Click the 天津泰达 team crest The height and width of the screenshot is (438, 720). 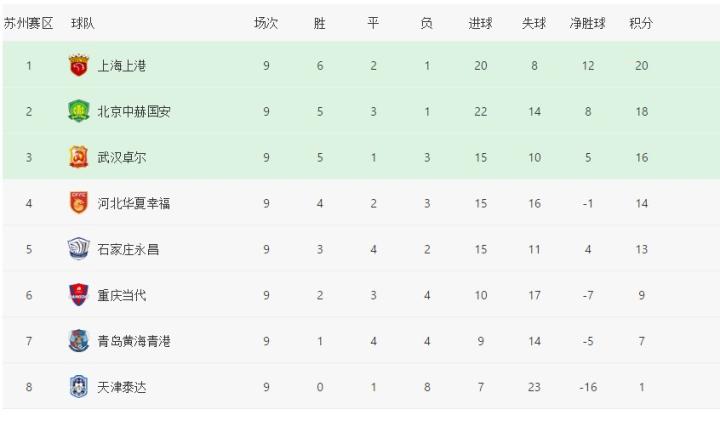coord(78,387)
